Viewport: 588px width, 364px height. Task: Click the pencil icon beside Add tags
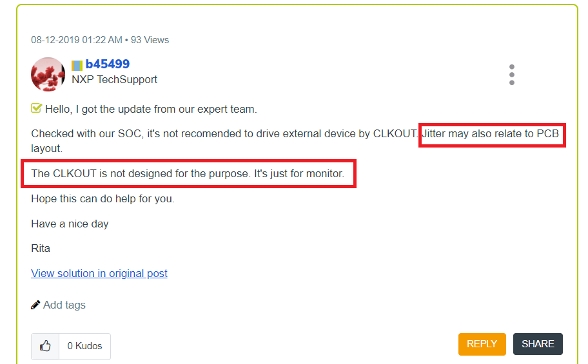coord(36,305)
